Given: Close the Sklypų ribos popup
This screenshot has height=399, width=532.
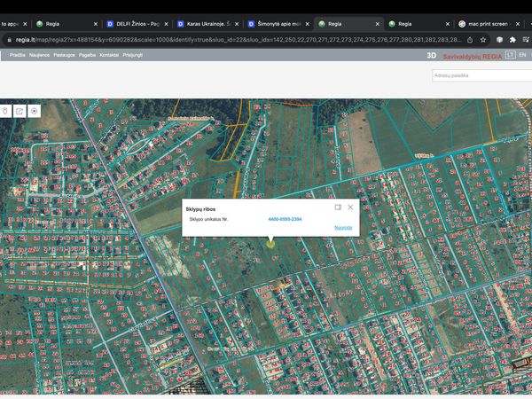Looking at the screenshot, I should tap(350, 207).
